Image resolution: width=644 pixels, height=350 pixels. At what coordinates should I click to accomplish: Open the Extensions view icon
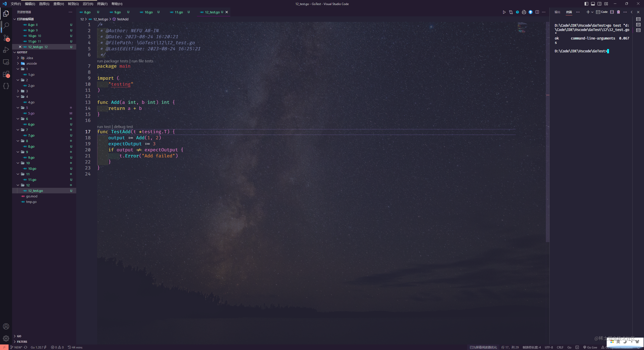pyautogui.click(x=6, y=74)
